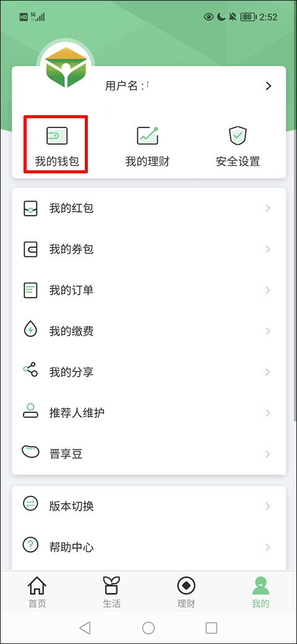The width and height of the screenshot is (297, 644).
Task: Switch to 生活 tab
Action: point(111,592)
